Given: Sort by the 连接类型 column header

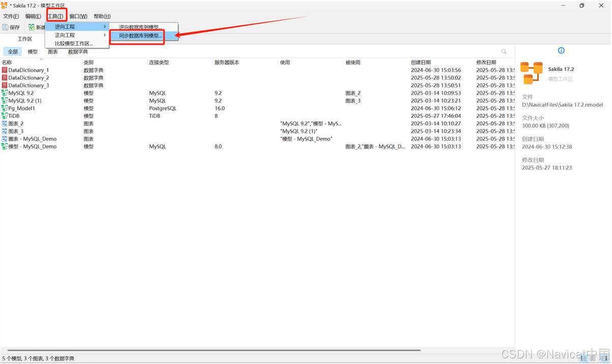Looking at the screenshot, I should coord(180,62).
